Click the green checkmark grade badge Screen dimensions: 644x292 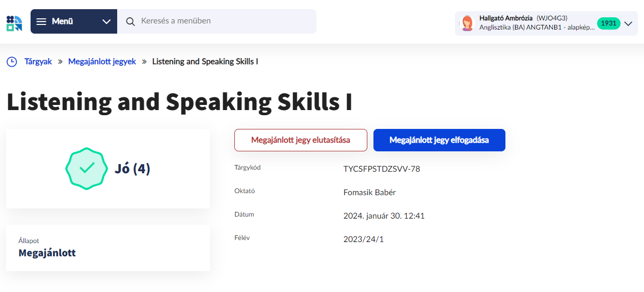(x=87, y=169)
